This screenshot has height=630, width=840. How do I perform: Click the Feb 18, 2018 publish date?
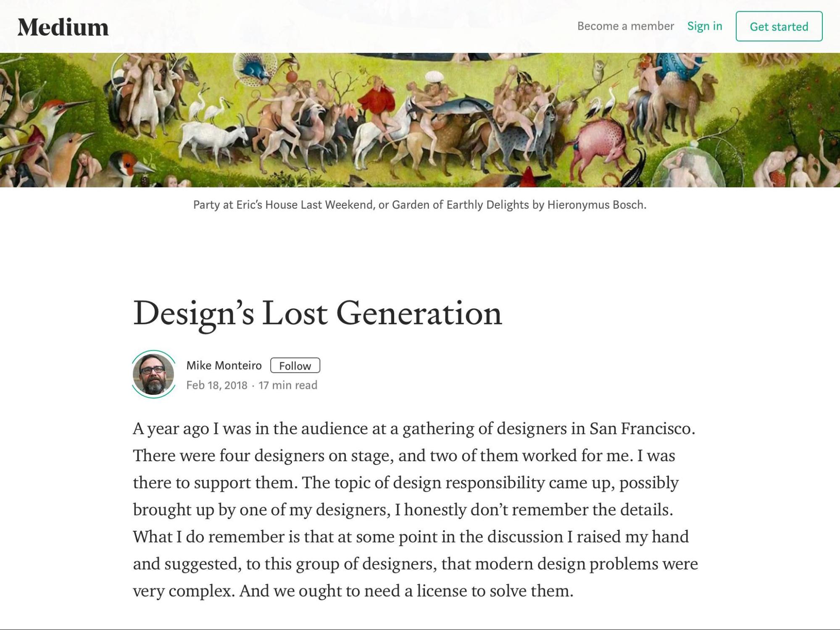pyautogui.click(x=217, y=385)
